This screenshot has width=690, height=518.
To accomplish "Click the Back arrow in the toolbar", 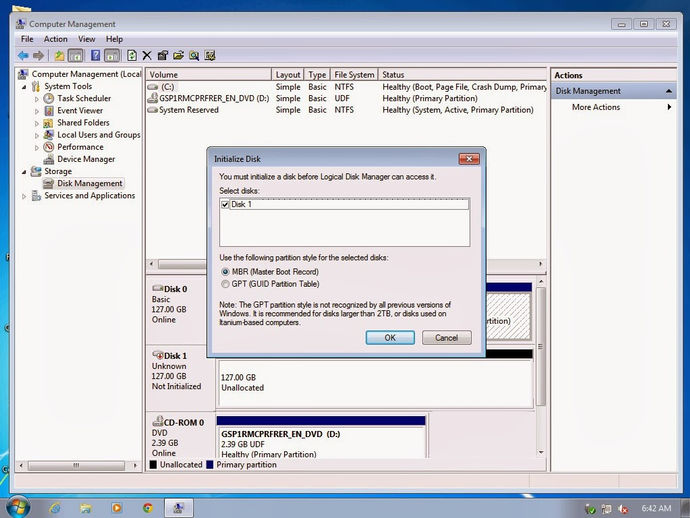I will click(23, 55).
